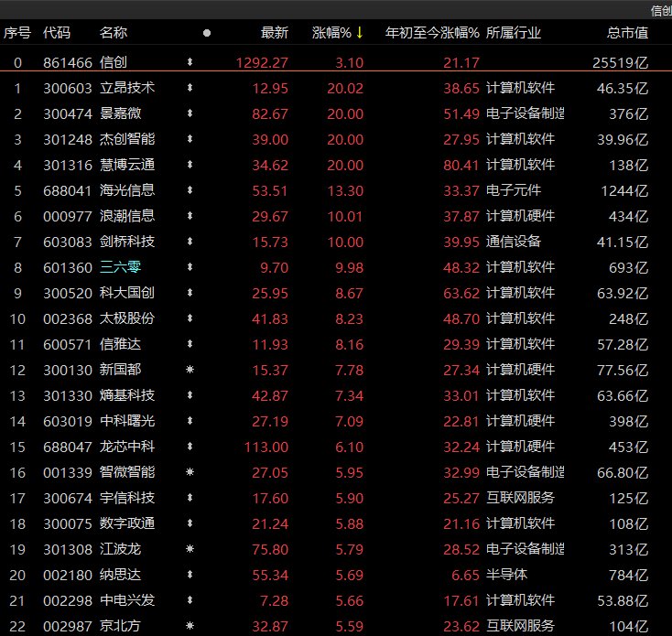Click the market cap 313亿

629,550
